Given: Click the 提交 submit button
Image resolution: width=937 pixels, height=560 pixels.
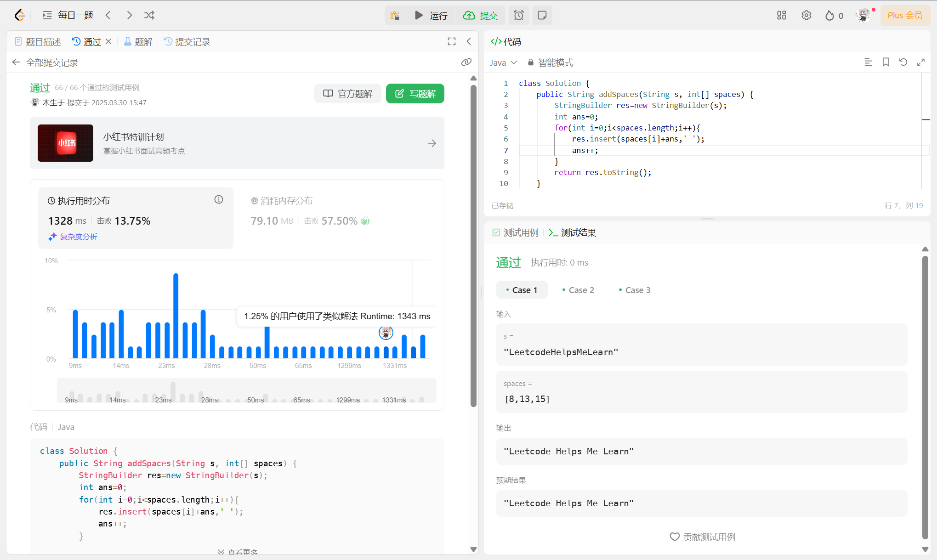Looking at the screenshot, I should click(481, 16).
